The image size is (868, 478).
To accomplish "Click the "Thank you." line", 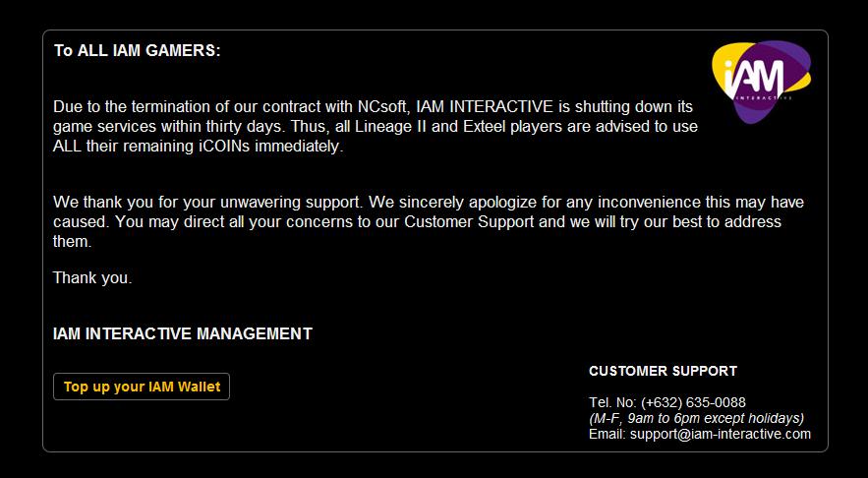I will click(92, 277).
